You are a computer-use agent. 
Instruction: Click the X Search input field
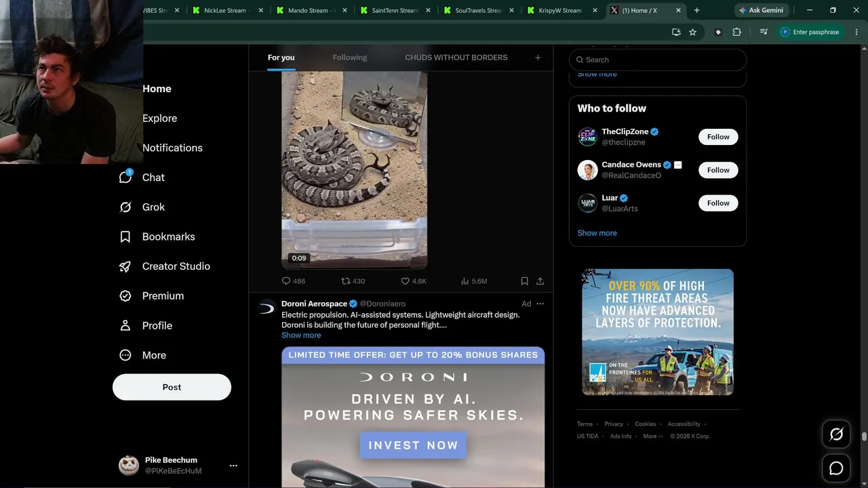658,60
